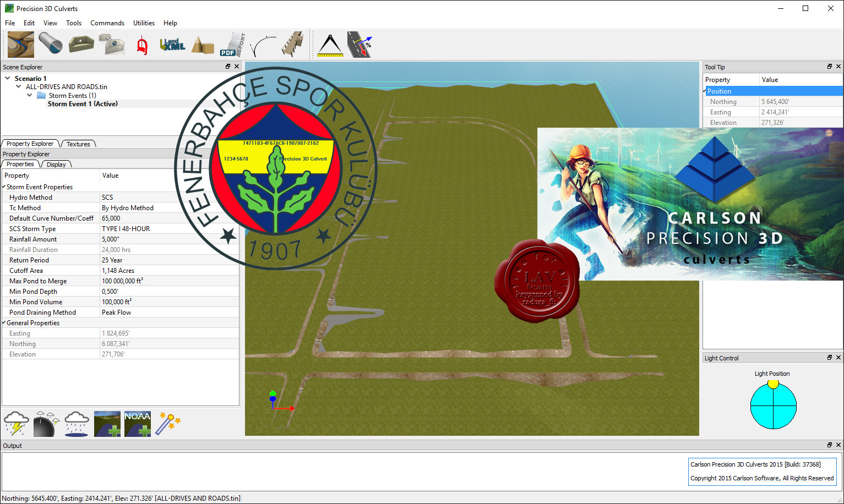844x504 pixels.
Task: Switch to the Textures tab
Action: [x=78, y=144]
